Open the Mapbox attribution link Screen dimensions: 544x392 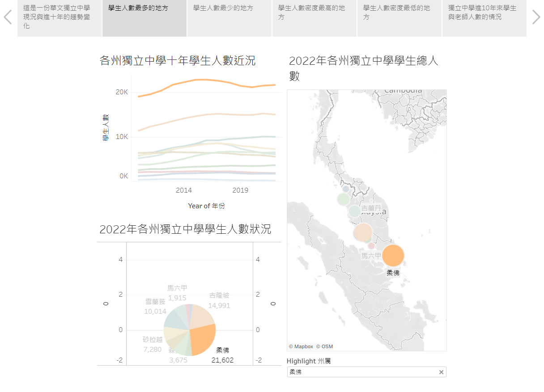point(301,346)
